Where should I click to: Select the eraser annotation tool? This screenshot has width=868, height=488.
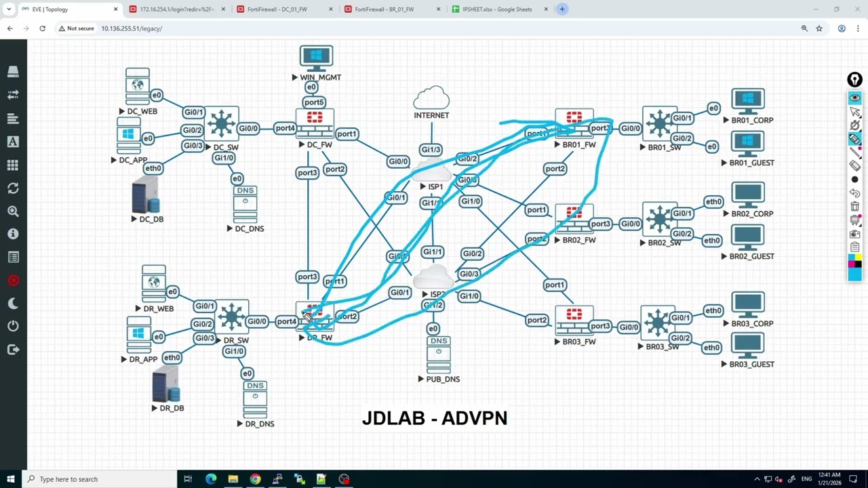coord(854,166)
